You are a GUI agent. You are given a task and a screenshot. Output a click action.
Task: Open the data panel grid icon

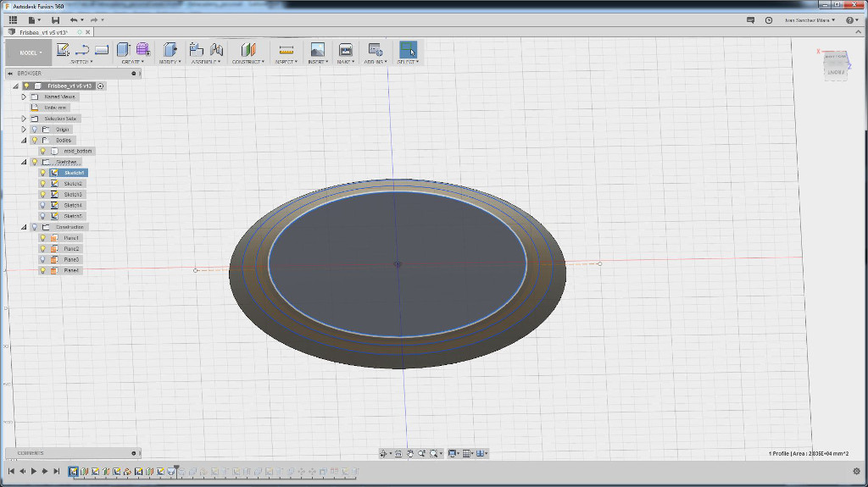pos(13,20)
